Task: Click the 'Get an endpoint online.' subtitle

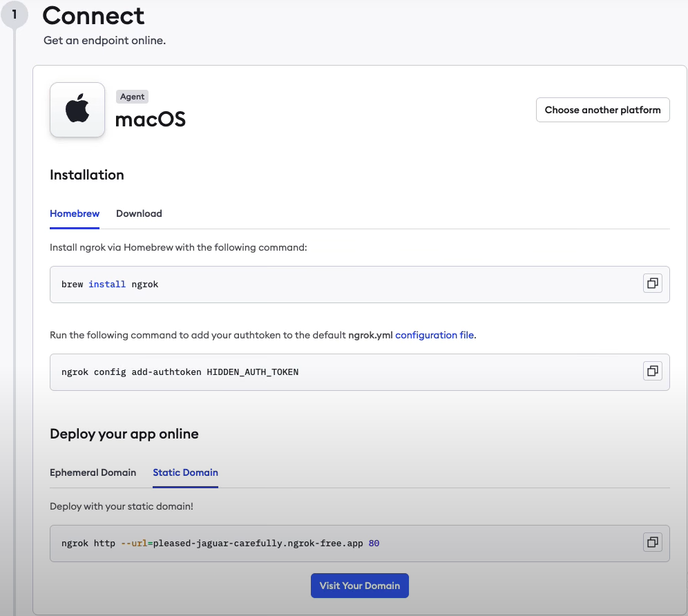Action: click(x=105, y=40)
